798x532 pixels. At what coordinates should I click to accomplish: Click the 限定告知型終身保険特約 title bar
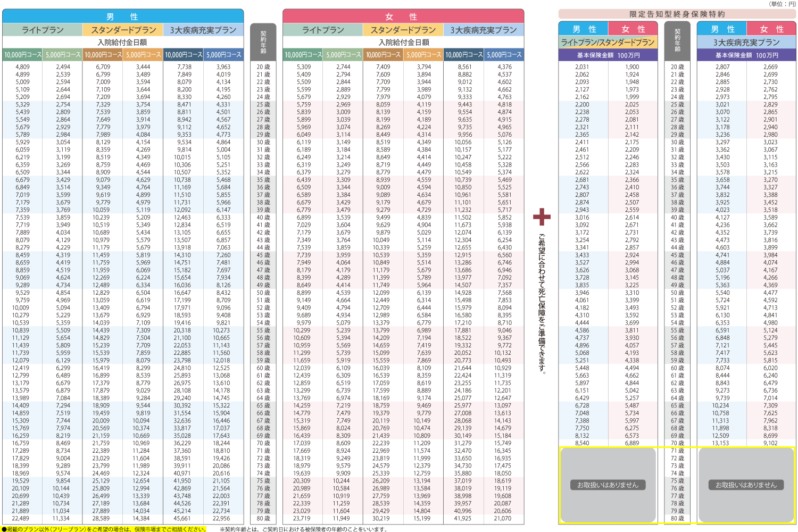pos(677,14)
